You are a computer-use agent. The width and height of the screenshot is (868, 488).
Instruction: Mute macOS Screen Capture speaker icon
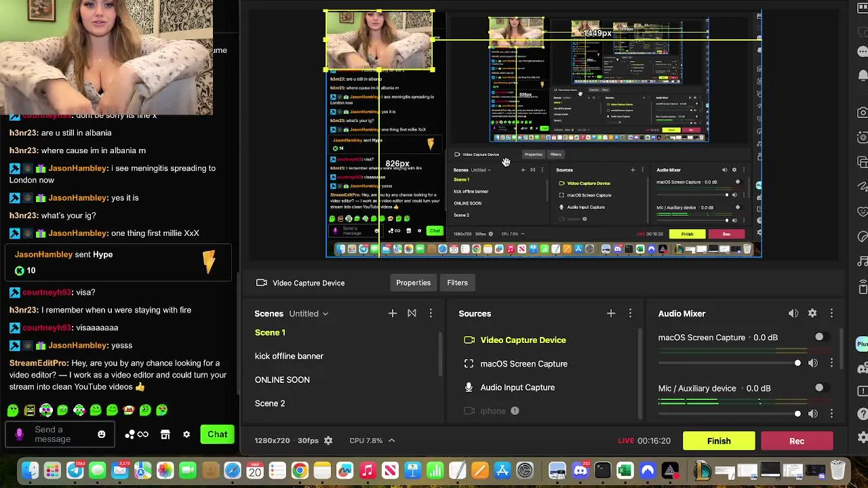coord(813,363)
